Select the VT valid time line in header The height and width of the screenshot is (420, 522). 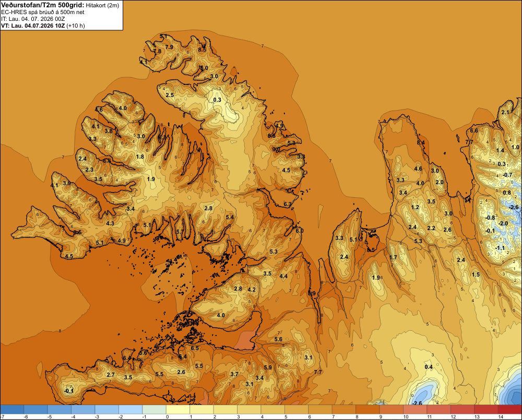click(x=43, y=26)
